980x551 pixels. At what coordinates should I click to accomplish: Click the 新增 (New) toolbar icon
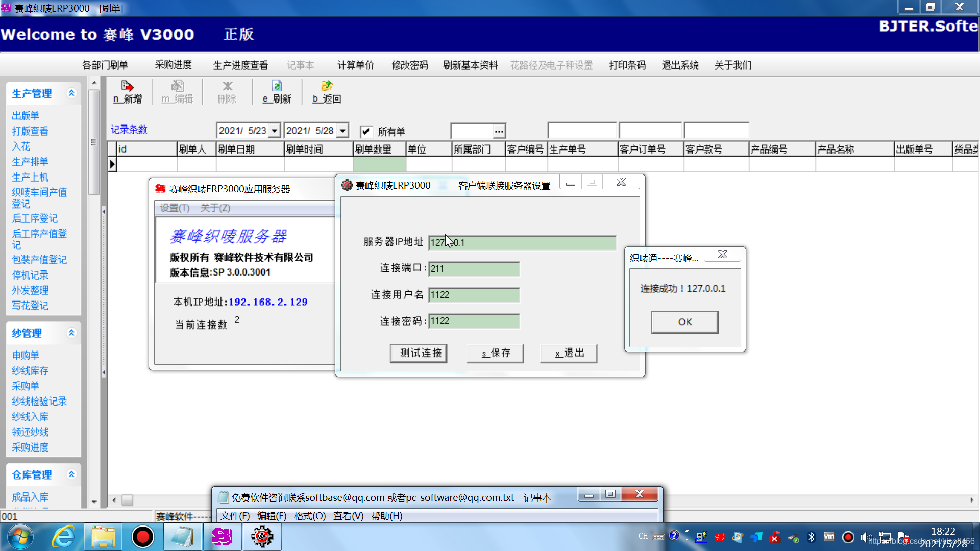tap(127, 92)
